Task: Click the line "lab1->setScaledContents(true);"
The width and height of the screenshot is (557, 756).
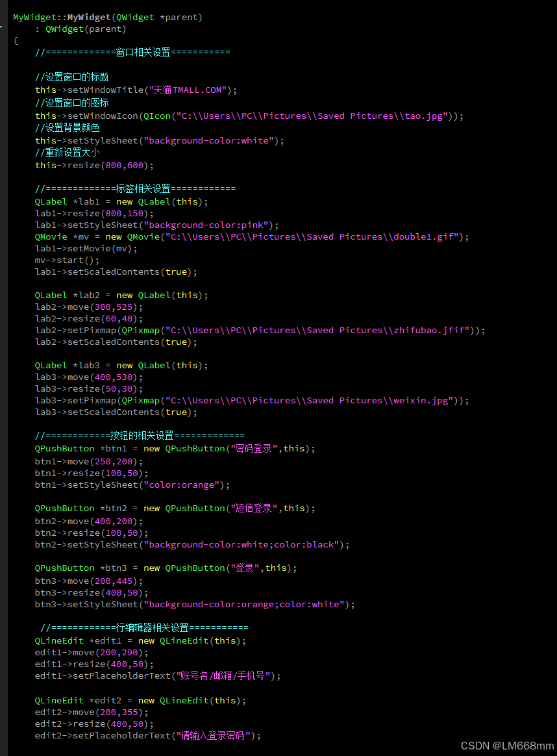Action: click(x=116, y=272)
